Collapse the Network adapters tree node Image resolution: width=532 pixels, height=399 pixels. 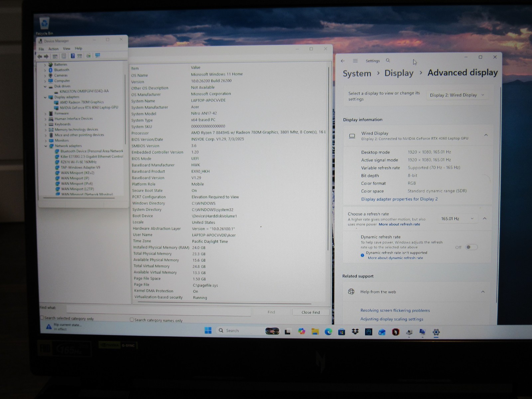(x=46, y=146)
